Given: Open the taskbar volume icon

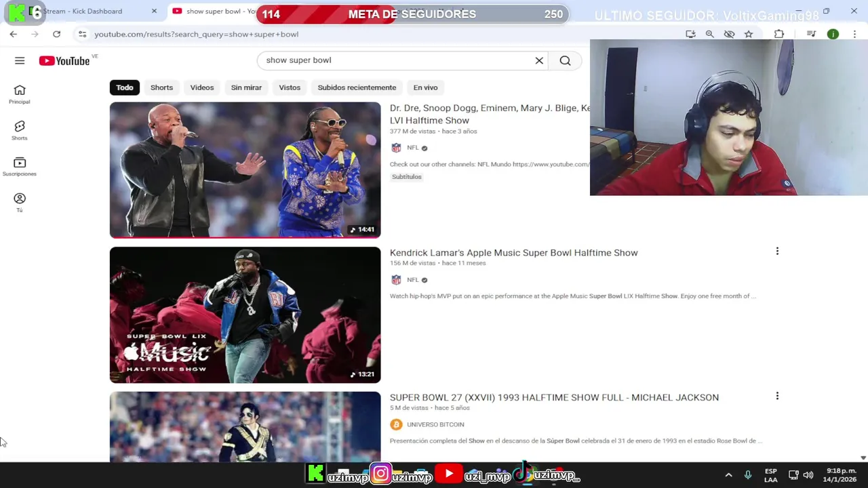Looking at the screenshot, I should point(808,475).
